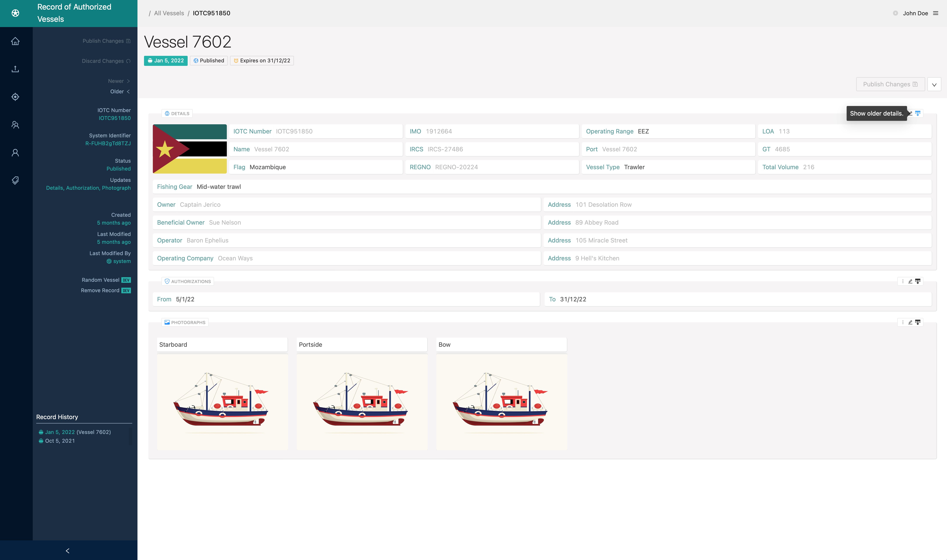Click the tag icon in left rail
The height and width of the screenshot is (560, 947).
(15, 180)
